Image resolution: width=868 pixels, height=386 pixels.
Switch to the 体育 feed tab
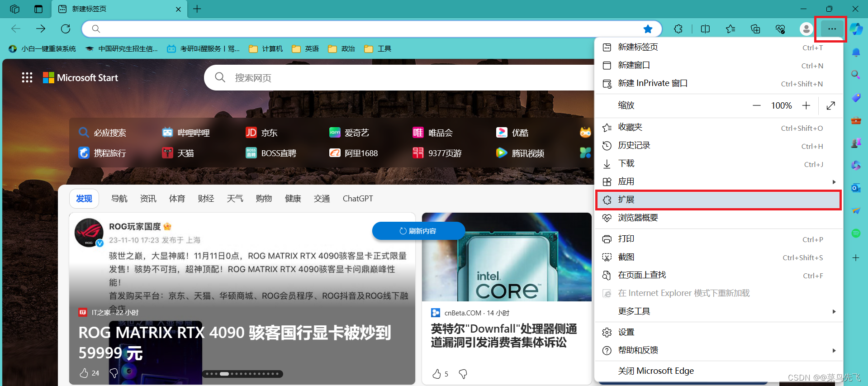pyautogui.click(x=177, y=199)
